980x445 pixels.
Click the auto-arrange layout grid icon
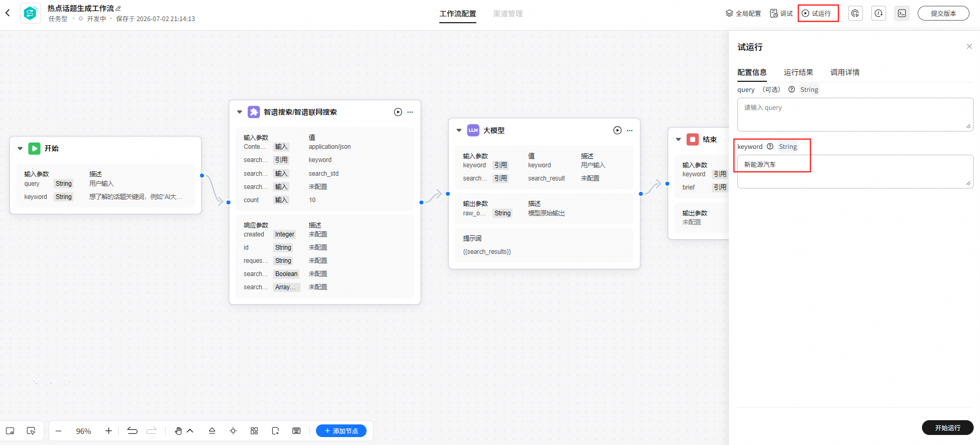pyautogui.click(x=254, y=431)
